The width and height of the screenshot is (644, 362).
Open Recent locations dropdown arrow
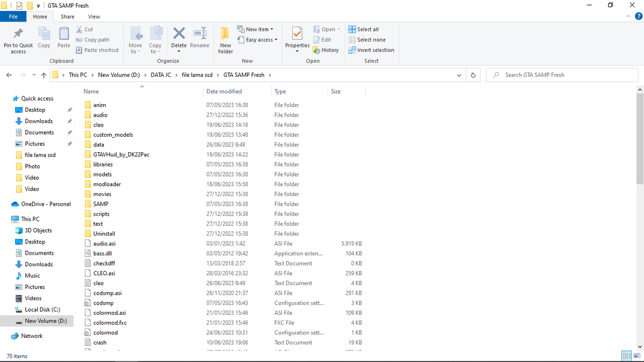[x=34, y=75]
